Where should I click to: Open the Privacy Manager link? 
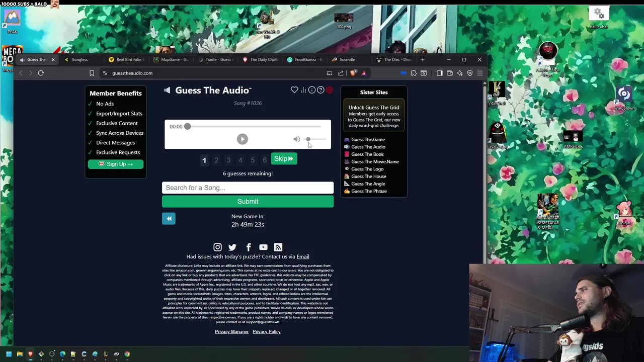(232, 332)
